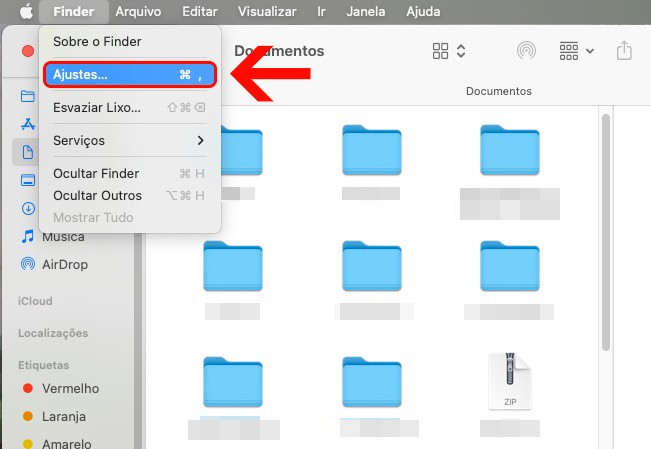
Task: Open the group-by grid icon
Action: pyautogui.click(x=569, y=51)
